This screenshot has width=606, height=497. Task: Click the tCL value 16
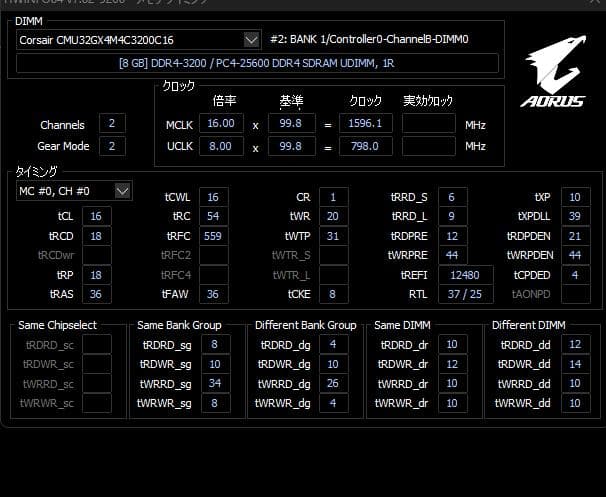(x=97, y=216)
